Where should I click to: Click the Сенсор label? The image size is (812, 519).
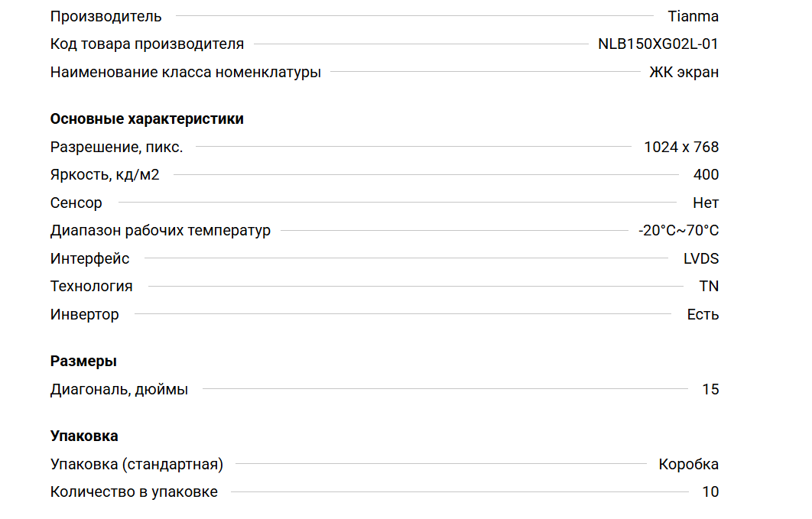[76, 203]
